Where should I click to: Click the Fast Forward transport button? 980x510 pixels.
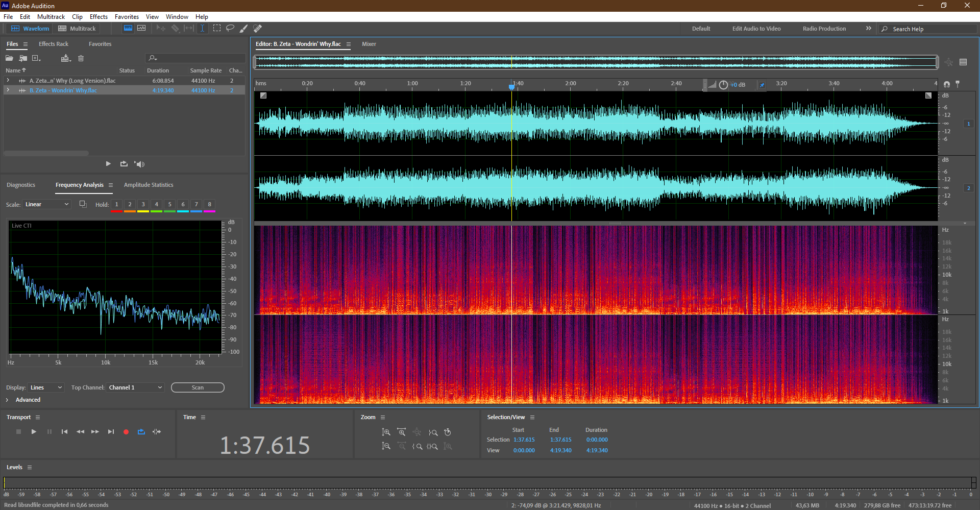(x=95, y=432)
